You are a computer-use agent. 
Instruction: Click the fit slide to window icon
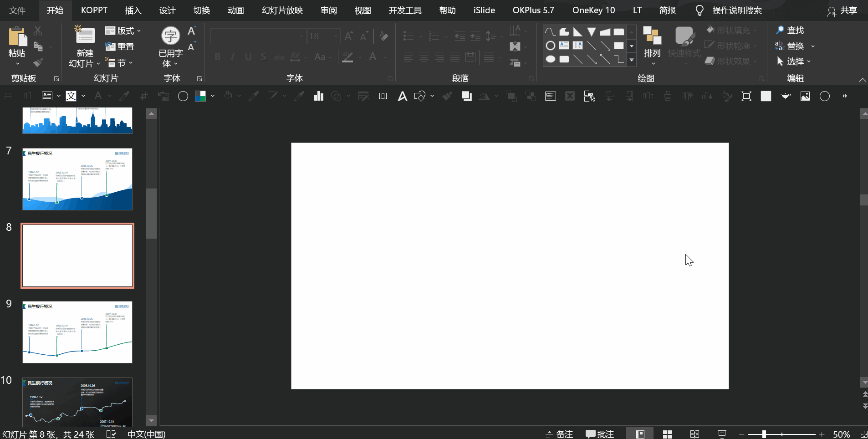click(x=863, y=434)
